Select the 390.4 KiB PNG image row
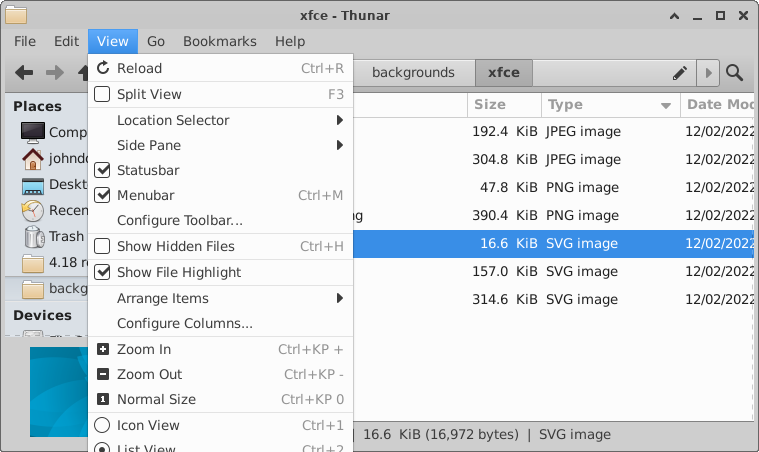The image size is (759, 452). pyautogui.click(x=553, y=216)
